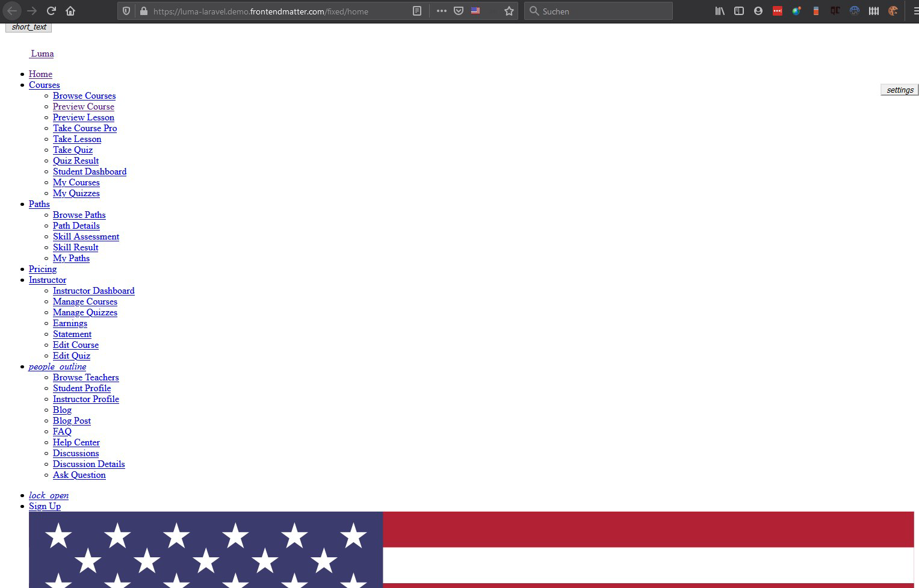Screen dimensions: 919x588
Task: Show site security padlock details
Action: (143, 11)
